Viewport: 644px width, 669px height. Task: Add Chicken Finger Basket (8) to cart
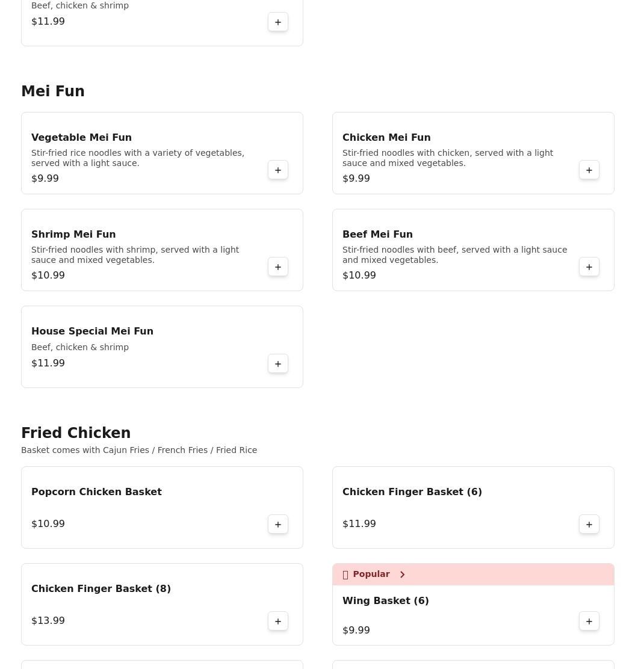click(x=278, y=621)
